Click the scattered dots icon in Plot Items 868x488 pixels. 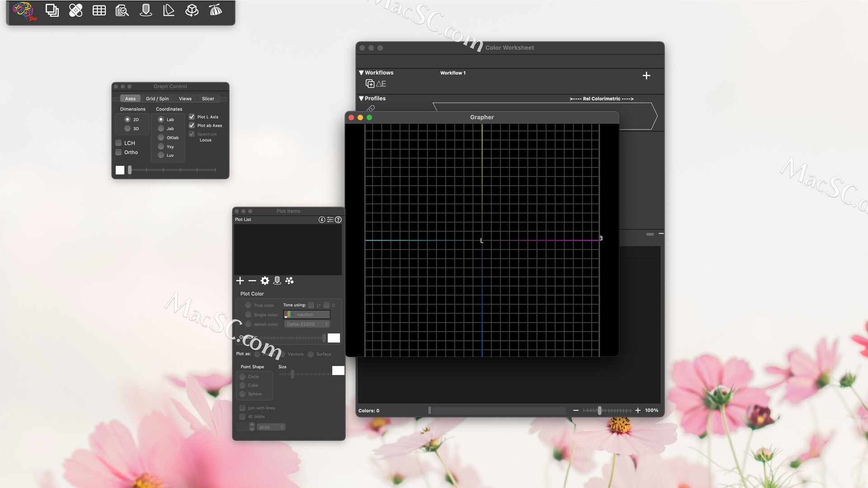[x=289, y=281]
